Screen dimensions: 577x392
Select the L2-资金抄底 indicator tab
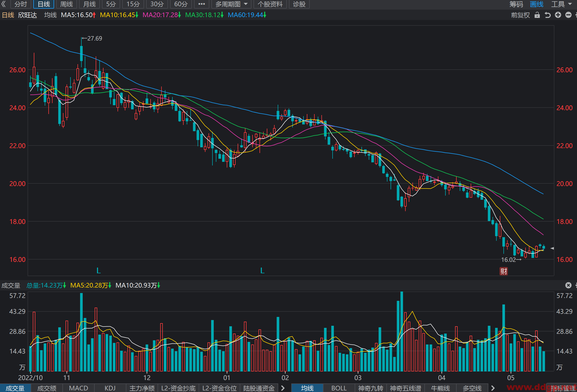click(x=178, y=388)
